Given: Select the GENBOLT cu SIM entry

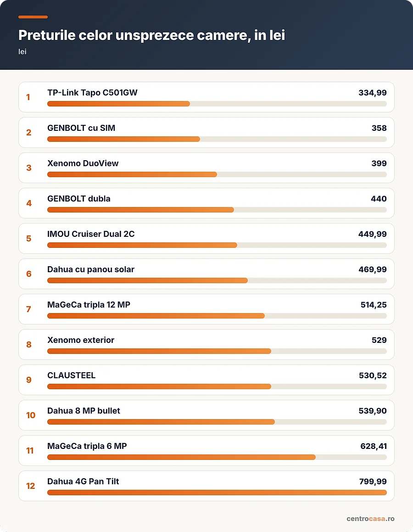Looking at the screenshot, I should click(x=206, y=132).
